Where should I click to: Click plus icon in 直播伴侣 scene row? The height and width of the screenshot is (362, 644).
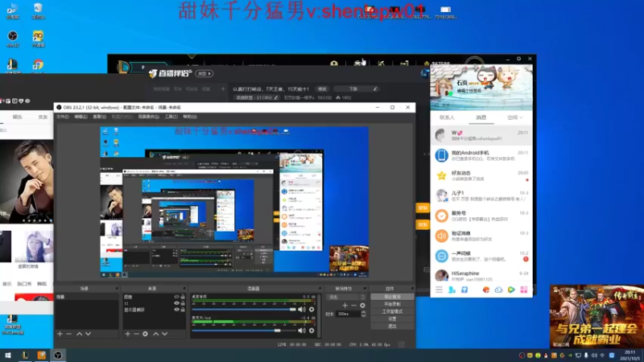(x=223, y=89)
